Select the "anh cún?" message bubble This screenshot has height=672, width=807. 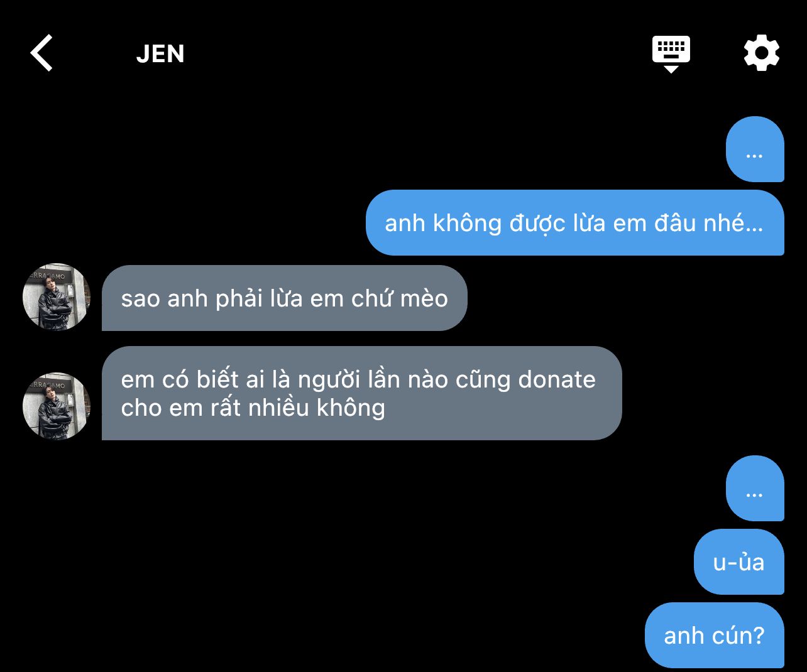tap(715, 636)
